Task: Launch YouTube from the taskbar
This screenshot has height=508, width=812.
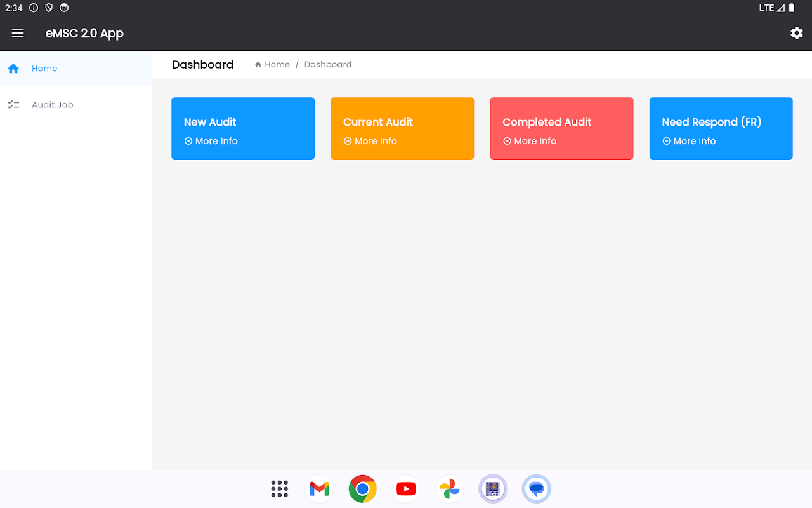Action: [x=406, y=489]
